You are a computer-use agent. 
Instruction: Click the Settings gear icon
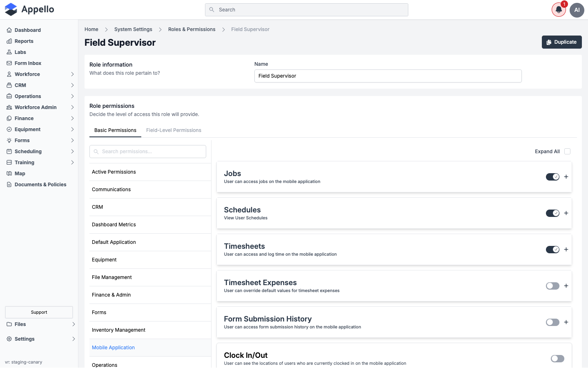click(x=9, y=339)
